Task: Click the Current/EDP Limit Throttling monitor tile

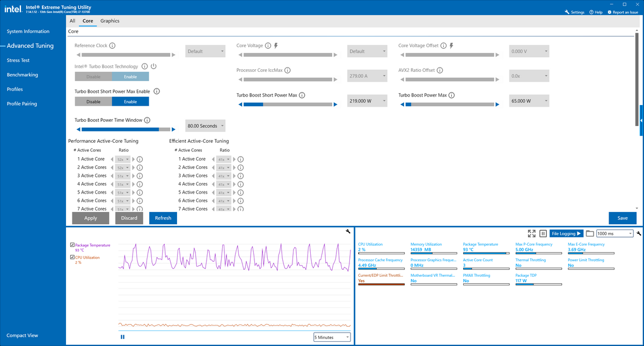Action: (381, 281)
